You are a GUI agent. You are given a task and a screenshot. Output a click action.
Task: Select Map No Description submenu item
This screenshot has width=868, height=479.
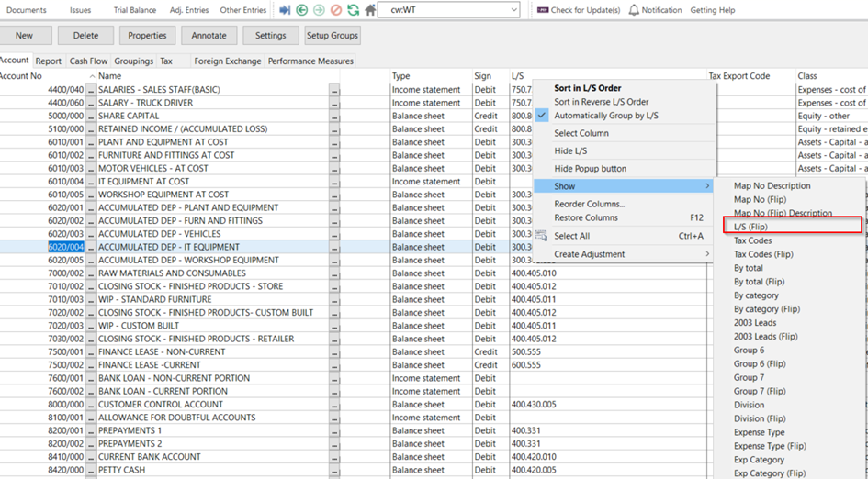tap(772, 186)
